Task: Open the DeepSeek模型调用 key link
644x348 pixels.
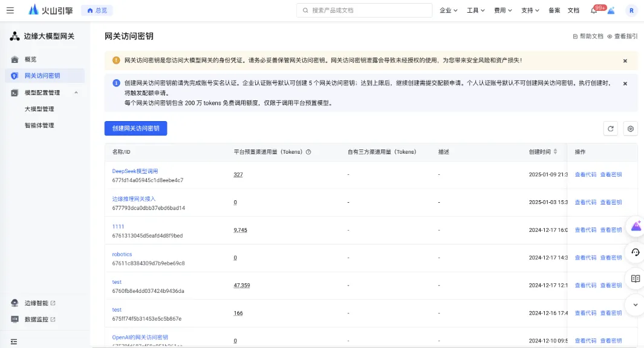Action: click(135, 171)
